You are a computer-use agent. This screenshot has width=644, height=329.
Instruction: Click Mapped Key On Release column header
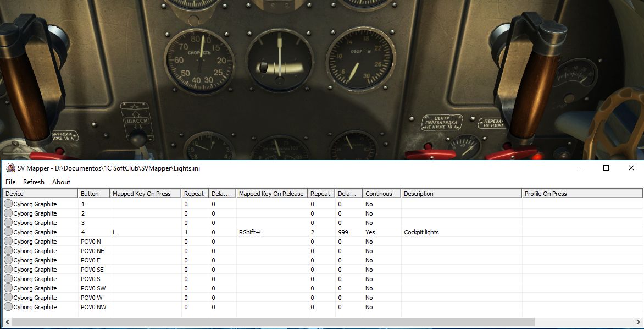(x=272, y=193)
